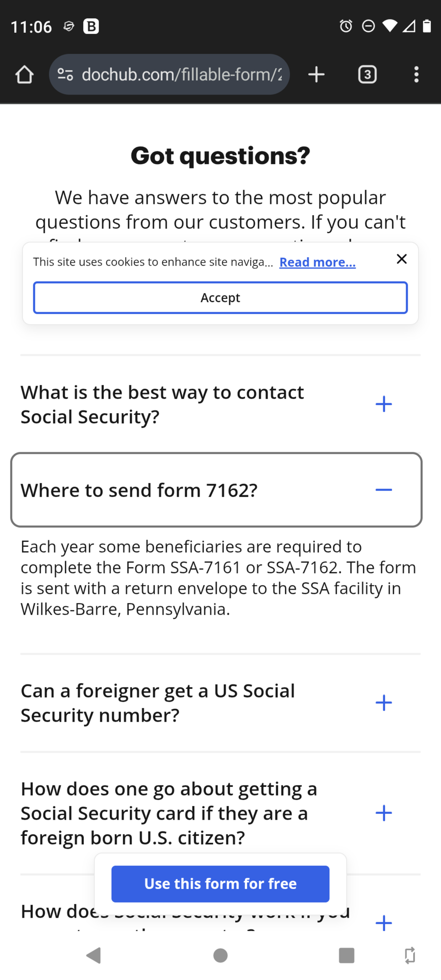The width and height of the screenshot is (441, 980).
Task: Tap the Chrome home icon
Action: pos(24,74)
